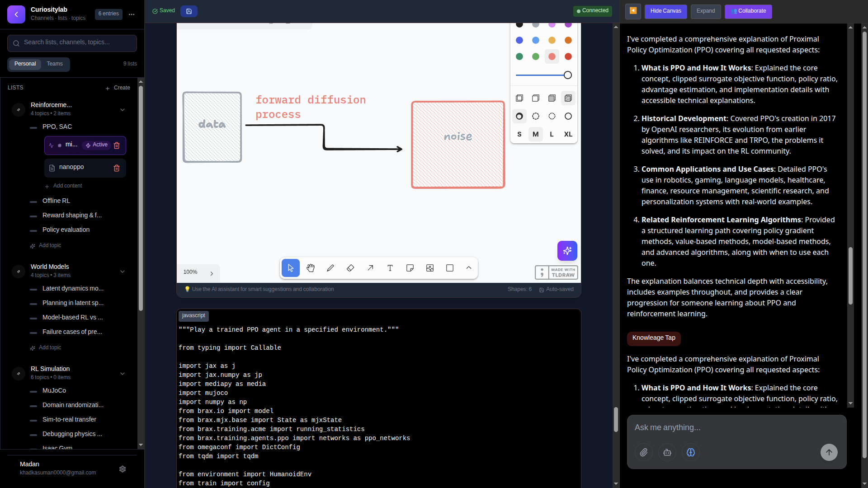Collapse the Reinforceme... list
This screenshot has height=488, width=868.
click(x=123, y=110)
